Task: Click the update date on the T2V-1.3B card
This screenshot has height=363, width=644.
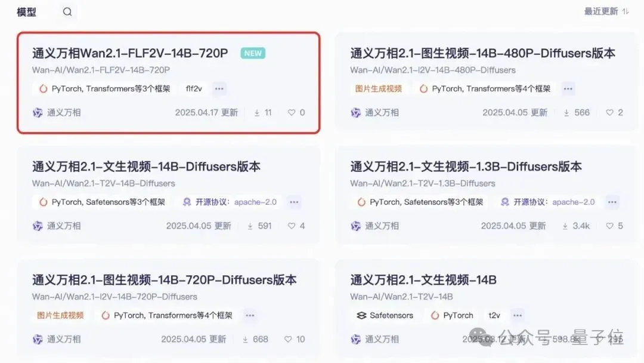Action: coord(513,226)
